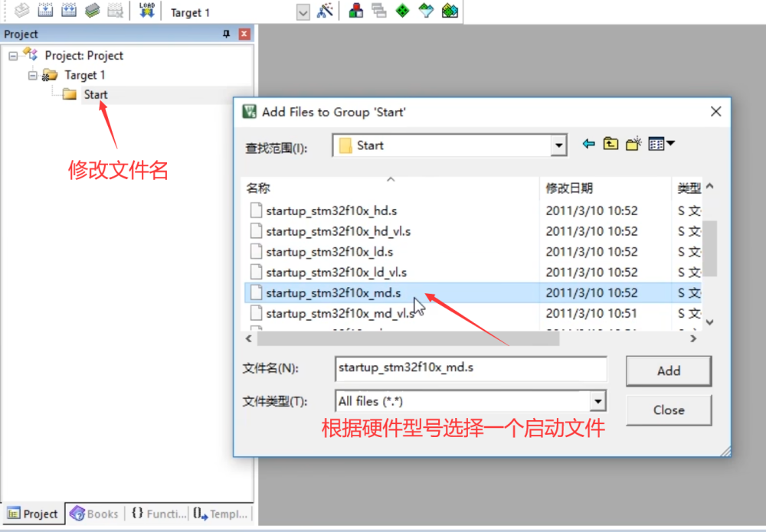Open Manage Project Items icon
This screenshot has height=532, width=766.
click(x=355, y=11)
